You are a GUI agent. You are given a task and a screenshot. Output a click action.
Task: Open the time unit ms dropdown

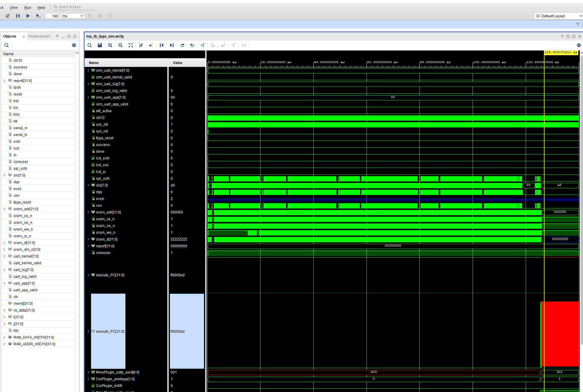pos(73,16)
